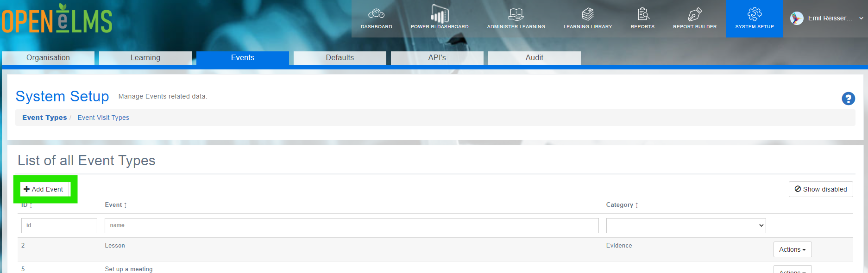The height and width of the screenshot is (273, 868).
Task: Open Actions dropdown for the Lesson row
Action: (x=792, y=249)
